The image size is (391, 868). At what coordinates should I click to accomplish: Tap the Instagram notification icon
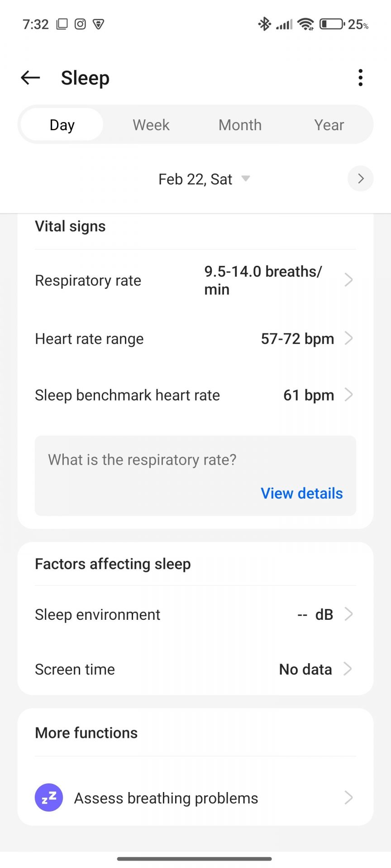[x=80, y=24]
